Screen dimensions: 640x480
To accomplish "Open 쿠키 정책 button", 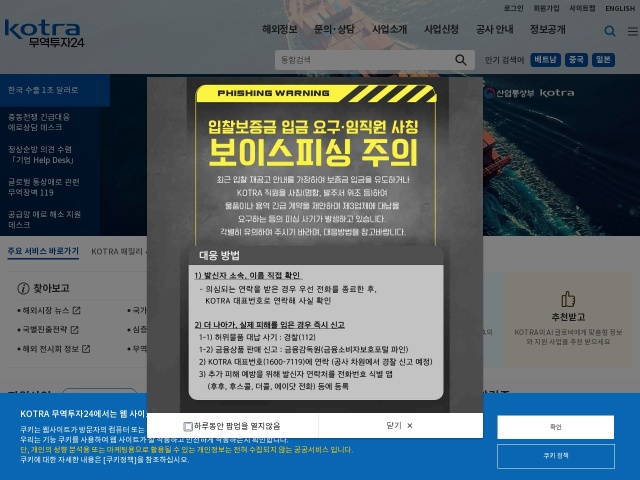I will coord(556,456).
